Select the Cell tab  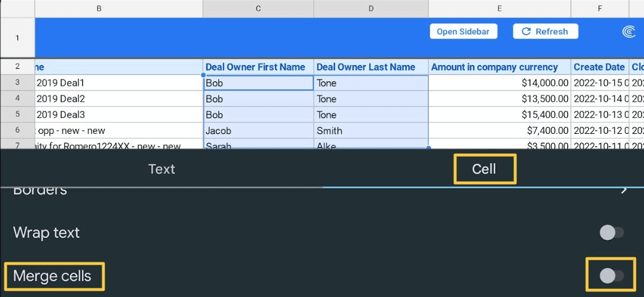coord(484,169)
